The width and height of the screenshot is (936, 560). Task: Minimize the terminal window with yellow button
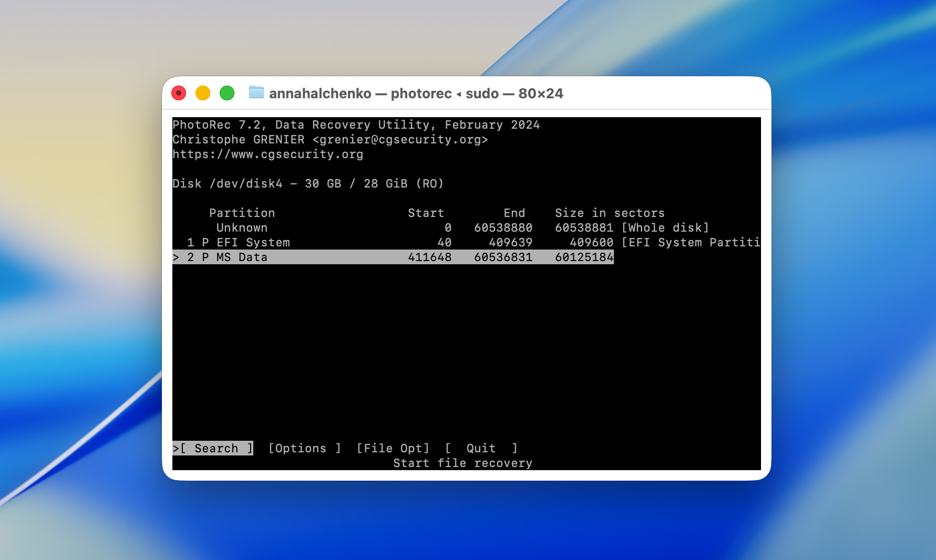coord(203,93)
